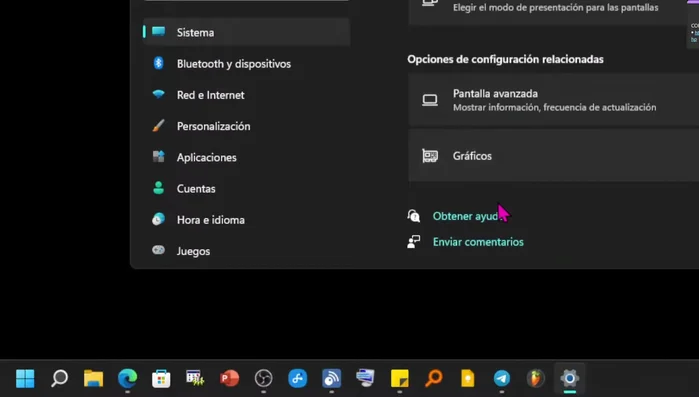Viewport: 699px width, 397px height.
Task: Open FL Studio fruit icon in taskbar
Action: click(x=535, y=378)
